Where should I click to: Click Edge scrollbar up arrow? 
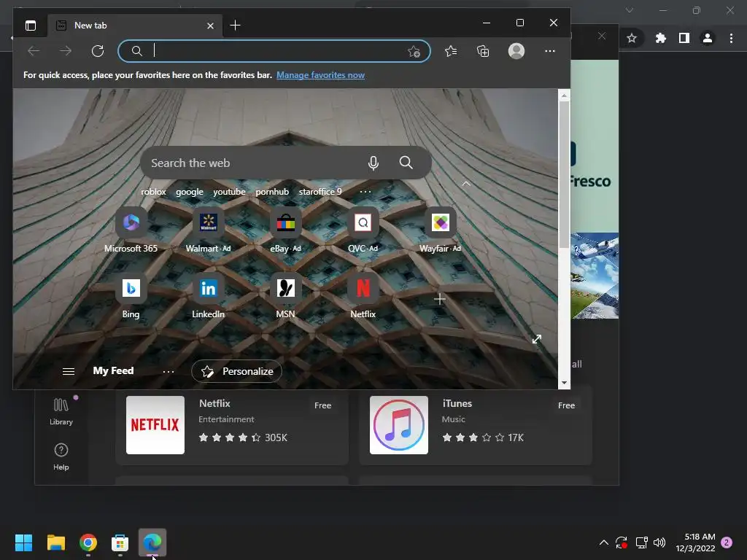(564, 96)
